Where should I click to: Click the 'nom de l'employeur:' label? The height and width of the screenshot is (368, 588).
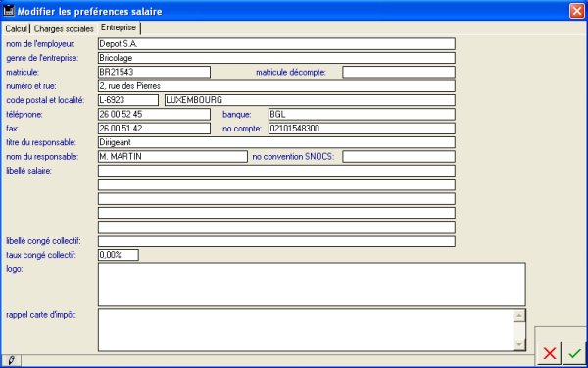[x=40, y=44]
